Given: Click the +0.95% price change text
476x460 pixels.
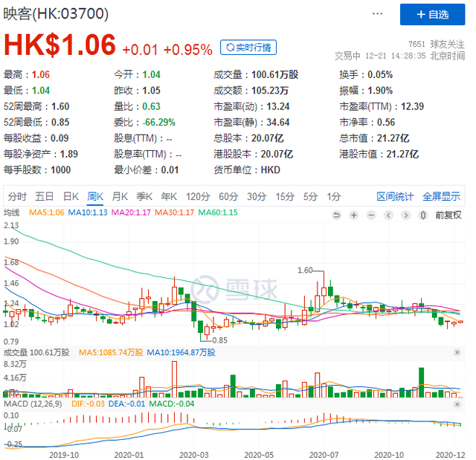Looking at the screenshot, I should point(187,50).
